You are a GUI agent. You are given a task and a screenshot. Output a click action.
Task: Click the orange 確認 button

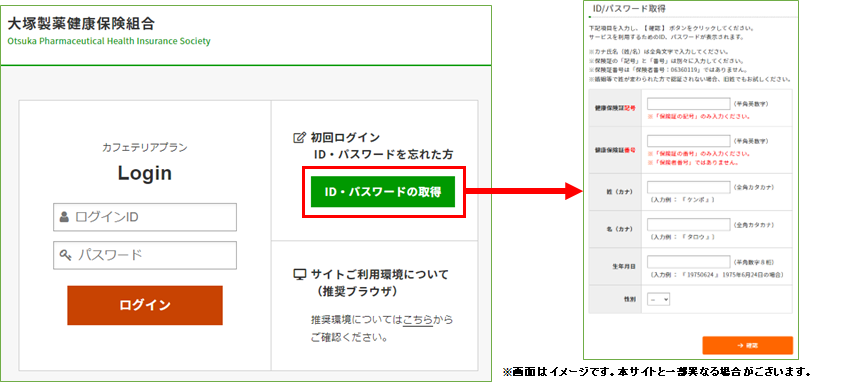pyautogui.click(x=748, y=345)
